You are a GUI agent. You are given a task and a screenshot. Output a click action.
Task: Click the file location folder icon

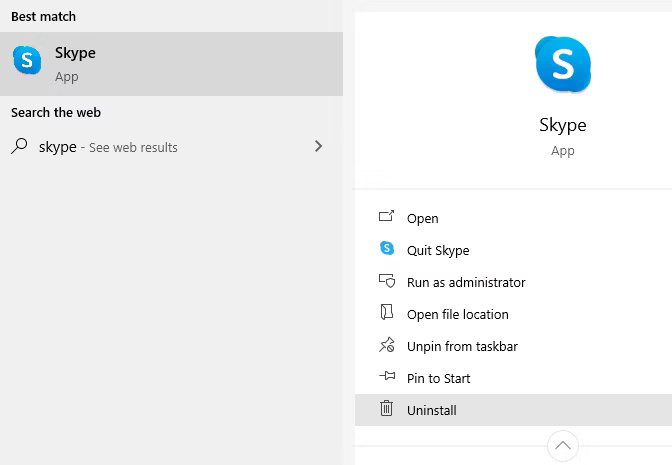[x=387, y=312]
